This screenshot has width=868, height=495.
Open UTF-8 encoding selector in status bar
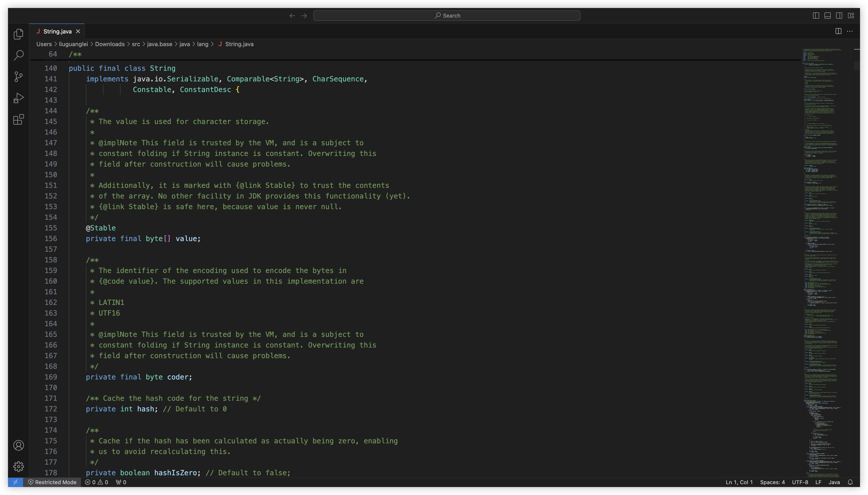[x=800, y=482]
